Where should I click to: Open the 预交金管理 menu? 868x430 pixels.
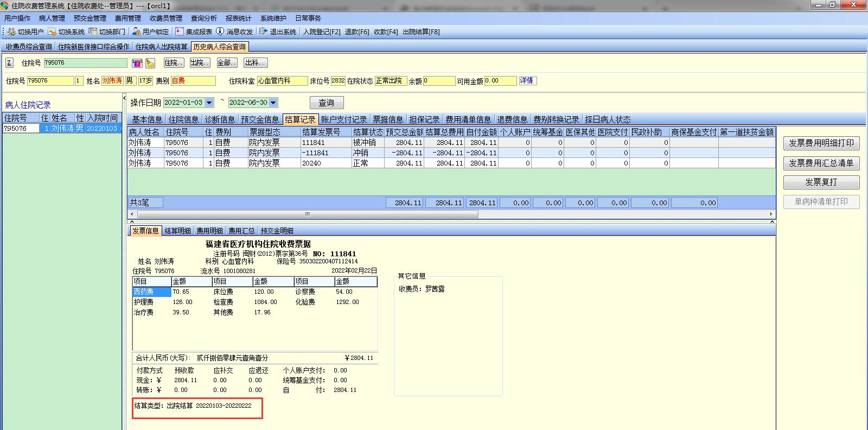click(90, 18)
